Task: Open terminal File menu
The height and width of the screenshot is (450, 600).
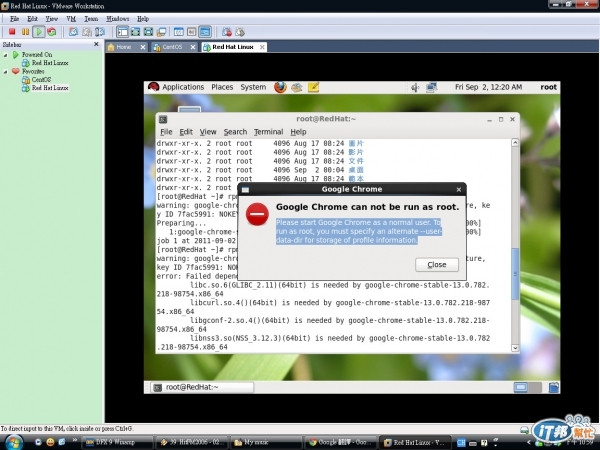Action: [x=166, y=132]
